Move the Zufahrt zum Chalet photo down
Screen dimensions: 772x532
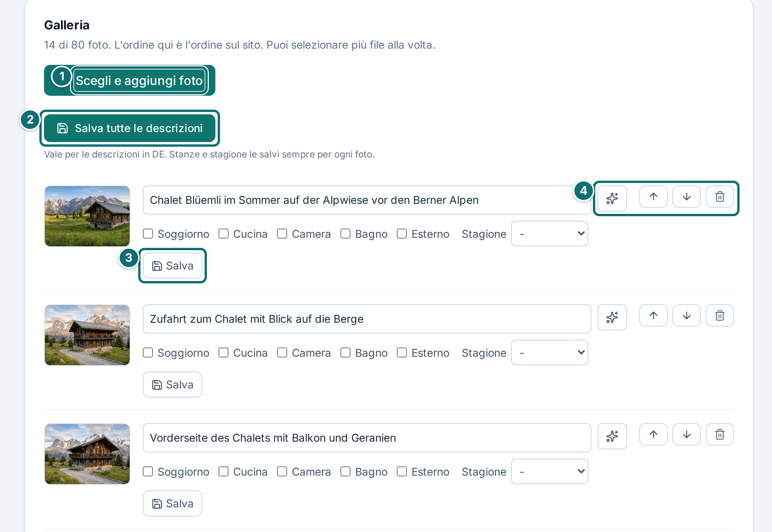tap(686, 316)
